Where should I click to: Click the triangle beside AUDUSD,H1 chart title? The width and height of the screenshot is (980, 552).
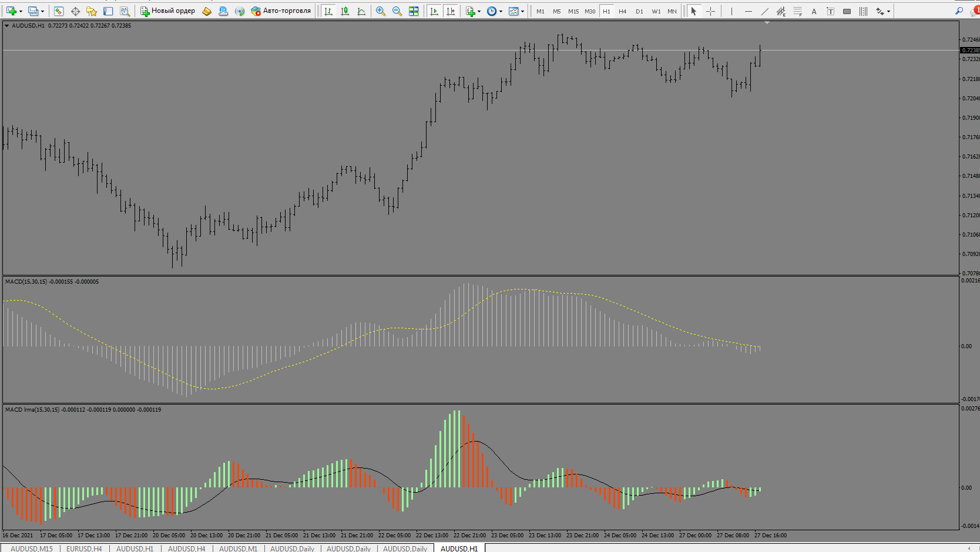pyautogui.click(x=7, y=26)
